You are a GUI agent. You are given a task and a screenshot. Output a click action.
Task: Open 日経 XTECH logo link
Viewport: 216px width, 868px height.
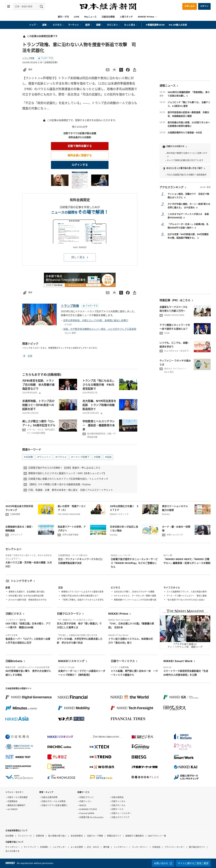[x=99, y=747]
